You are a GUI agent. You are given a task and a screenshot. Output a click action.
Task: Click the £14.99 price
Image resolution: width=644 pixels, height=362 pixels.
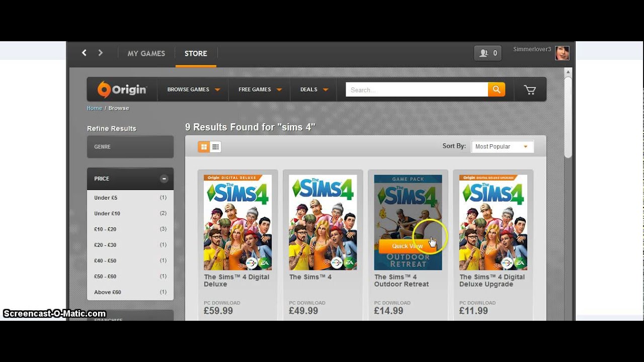point(388,311)
